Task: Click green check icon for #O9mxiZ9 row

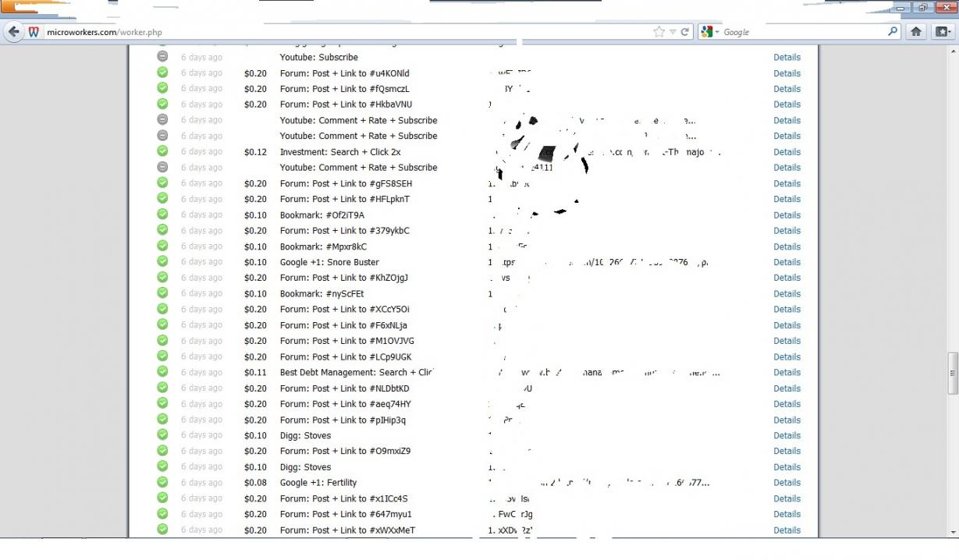Action: point(162,450)
